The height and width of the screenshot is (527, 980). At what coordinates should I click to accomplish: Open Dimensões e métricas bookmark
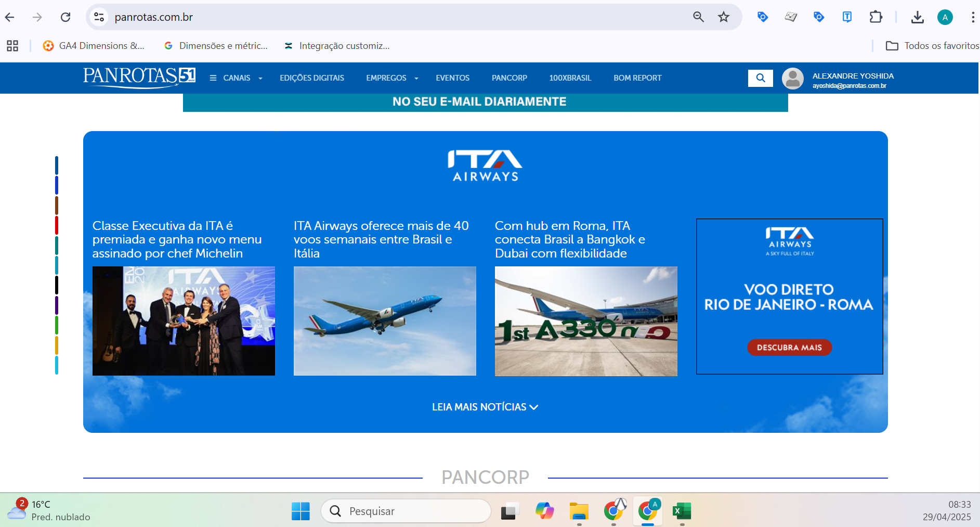pos(216,46)
